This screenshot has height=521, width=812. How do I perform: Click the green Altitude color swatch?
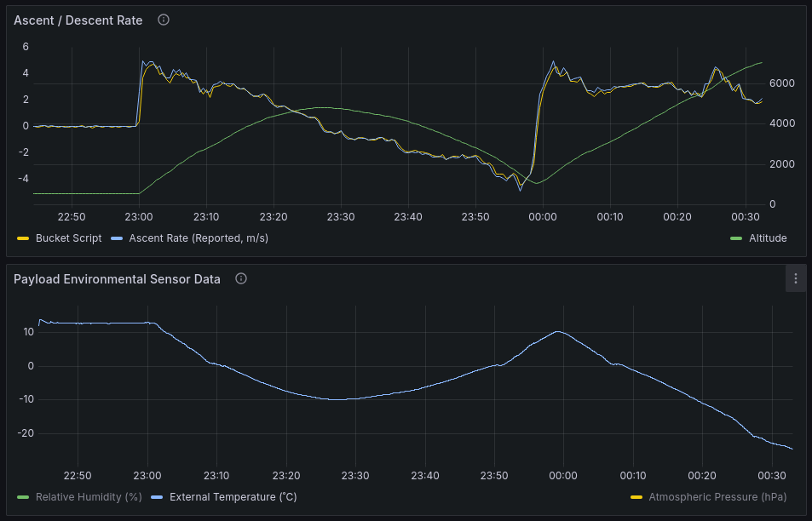[x=737, y=238]
